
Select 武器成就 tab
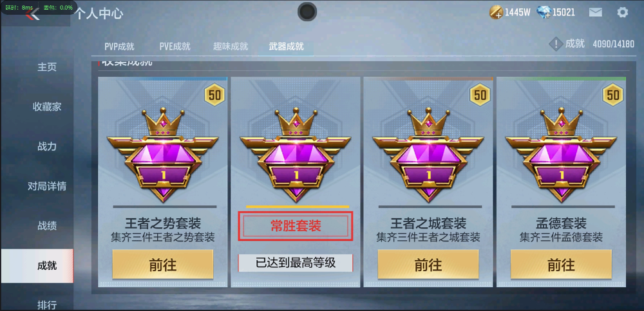pyautogui.click(x=287, y=46)
